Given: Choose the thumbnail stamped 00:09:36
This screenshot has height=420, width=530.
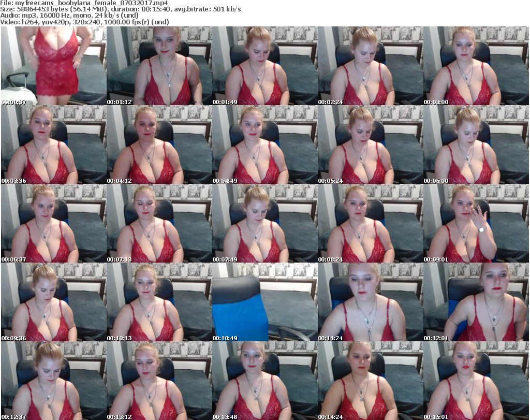Looking at the screenshot, I should (54, 302).
